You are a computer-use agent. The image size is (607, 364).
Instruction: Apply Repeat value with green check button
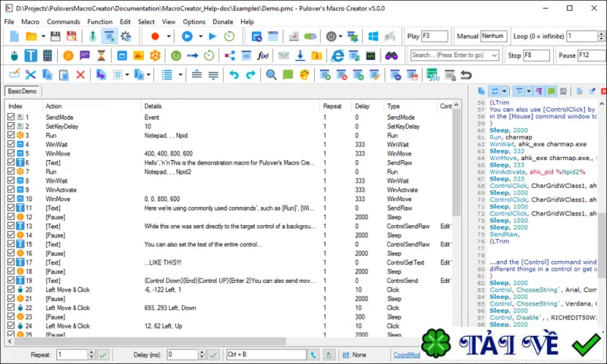click(x=103, y=355)
